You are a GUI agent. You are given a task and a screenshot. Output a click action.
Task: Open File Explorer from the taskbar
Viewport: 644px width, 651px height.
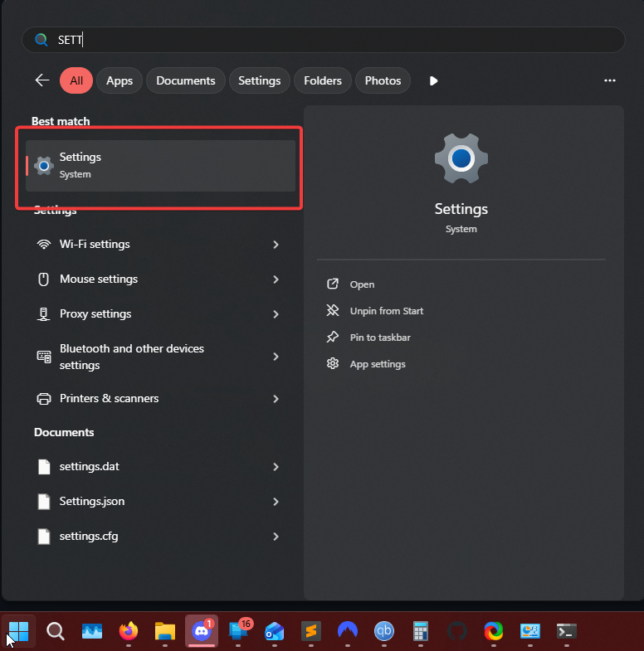click(x=165, y=631)
